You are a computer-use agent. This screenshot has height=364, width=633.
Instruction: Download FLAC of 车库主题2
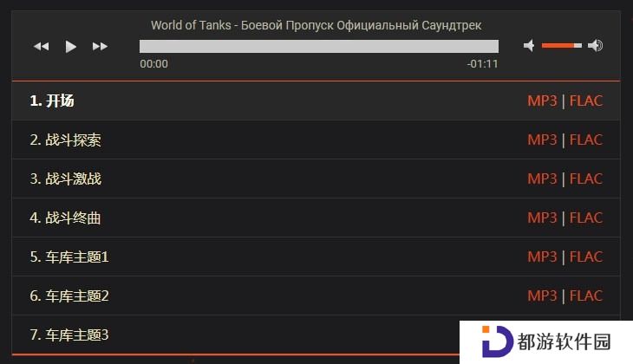pyautogui.click(x=586, y=296)
